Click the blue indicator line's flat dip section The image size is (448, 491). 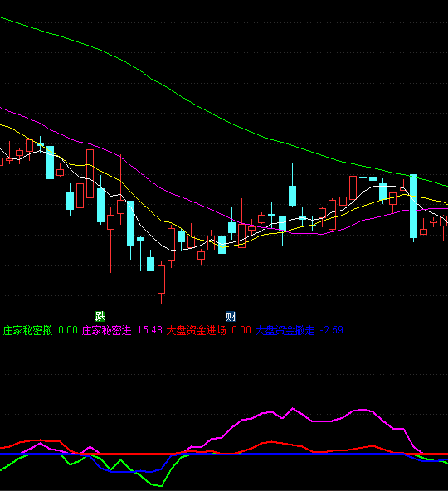click(132, 471)
